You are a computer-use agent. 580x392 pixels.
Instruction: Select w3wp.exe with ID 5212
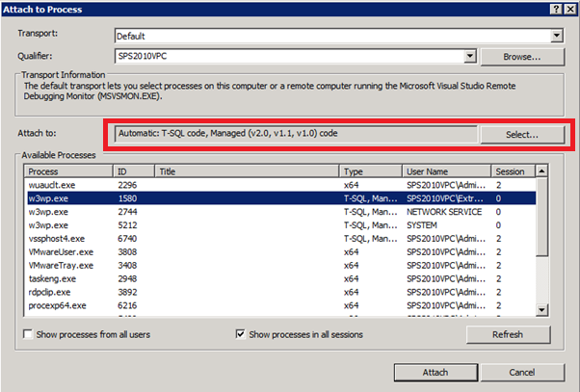pos(281,225)
